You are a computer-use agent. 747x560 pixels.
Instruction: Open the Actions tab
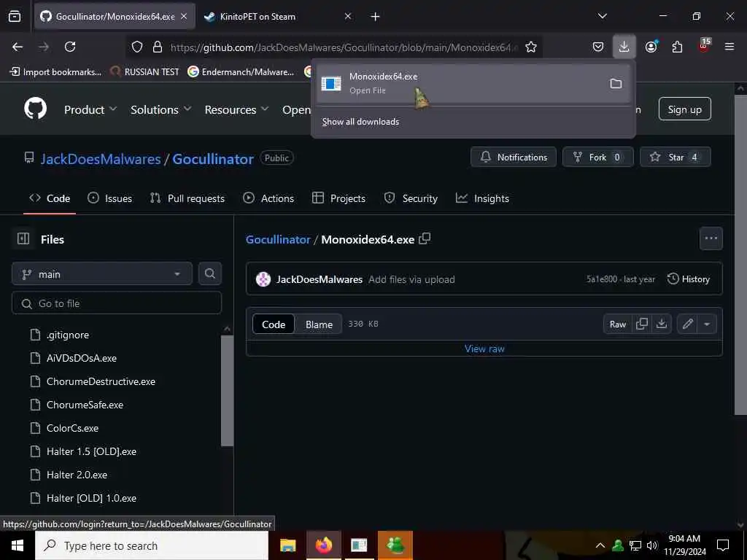coord(268,198)
